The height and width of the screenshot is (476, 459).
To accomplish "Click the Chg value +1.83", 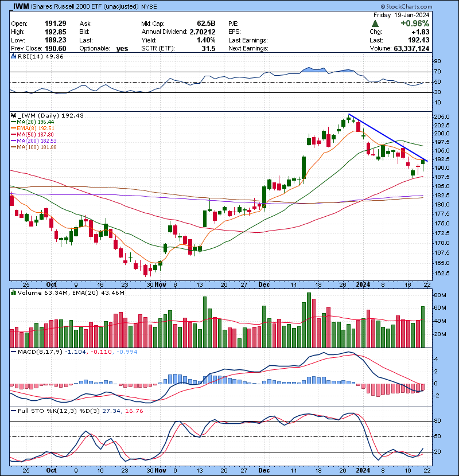I will [421, 32].
